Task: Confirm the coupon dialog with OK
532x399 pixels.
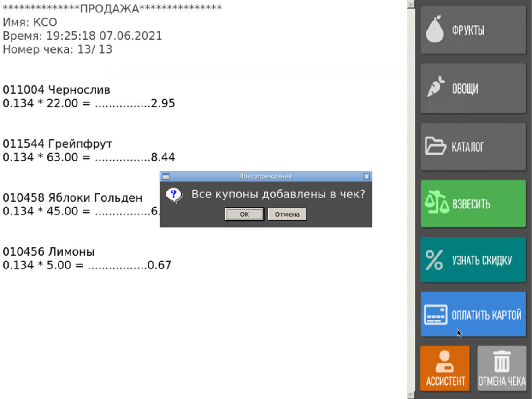Action: 244,214
